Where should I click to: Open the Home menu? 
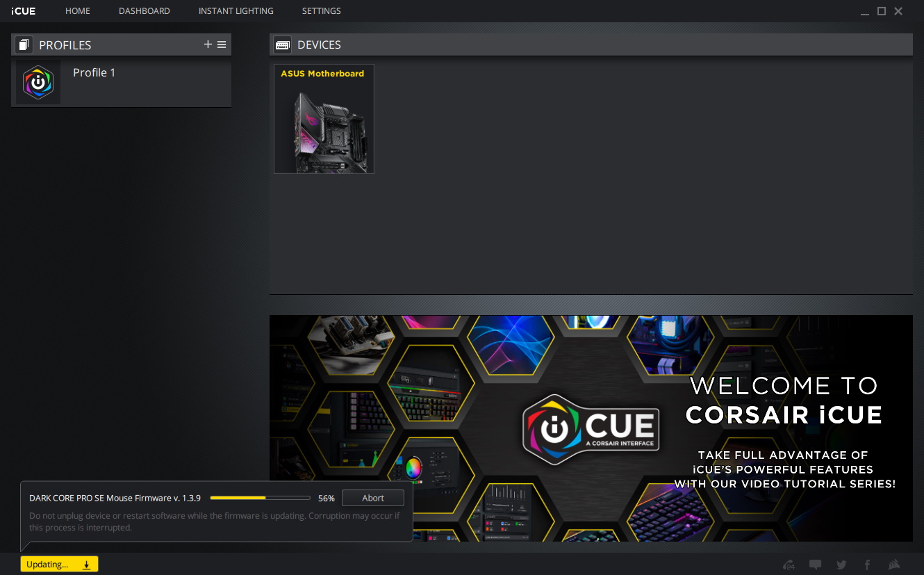point(78,11)
